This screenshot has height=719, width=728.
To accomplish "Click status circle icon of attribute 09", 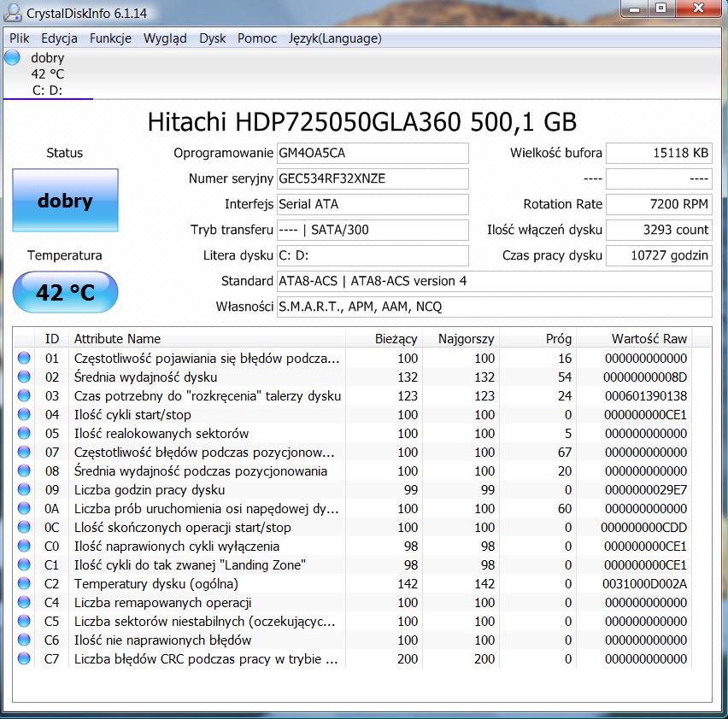I will pos(24,489).
